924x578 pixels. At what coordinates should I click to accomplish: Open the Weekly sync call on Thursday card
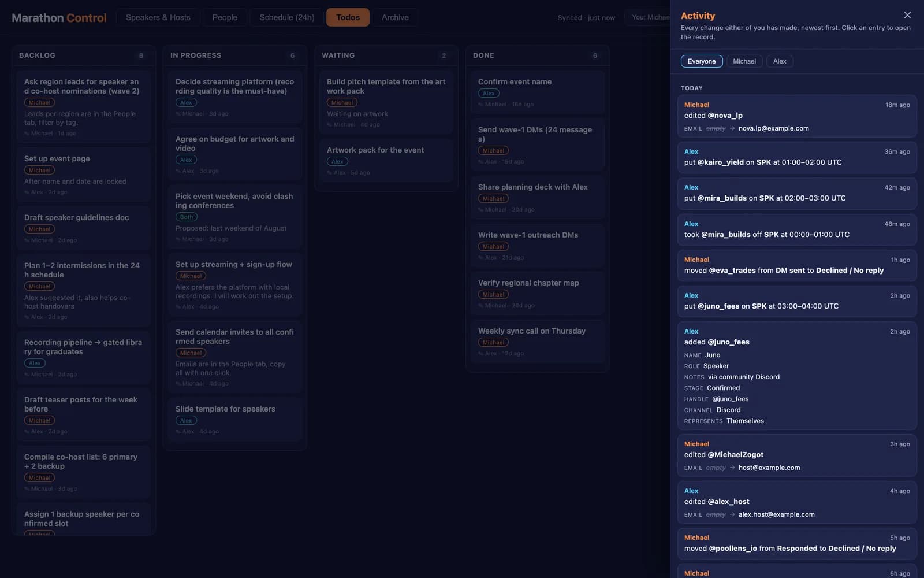[x=538, y=342]
